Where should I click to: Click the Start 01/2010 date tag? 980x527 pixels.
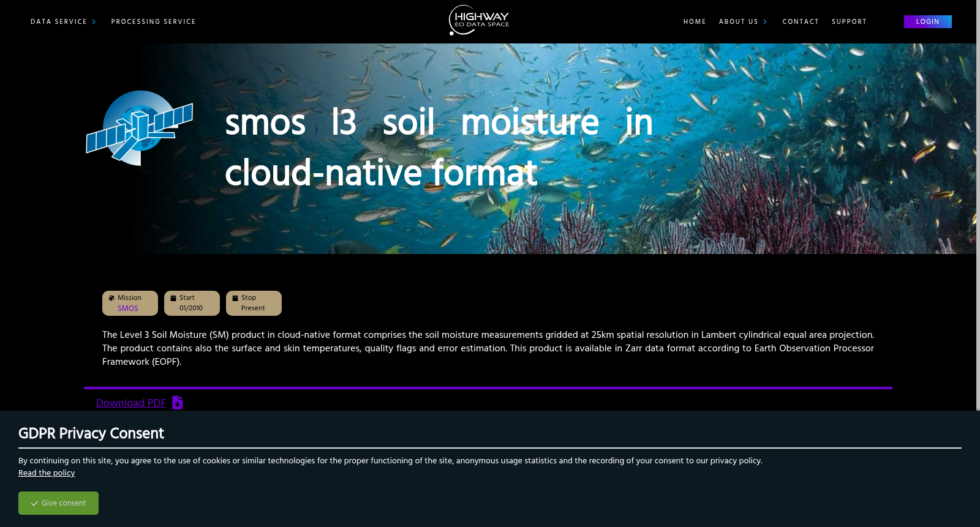[x=192, y=303]
